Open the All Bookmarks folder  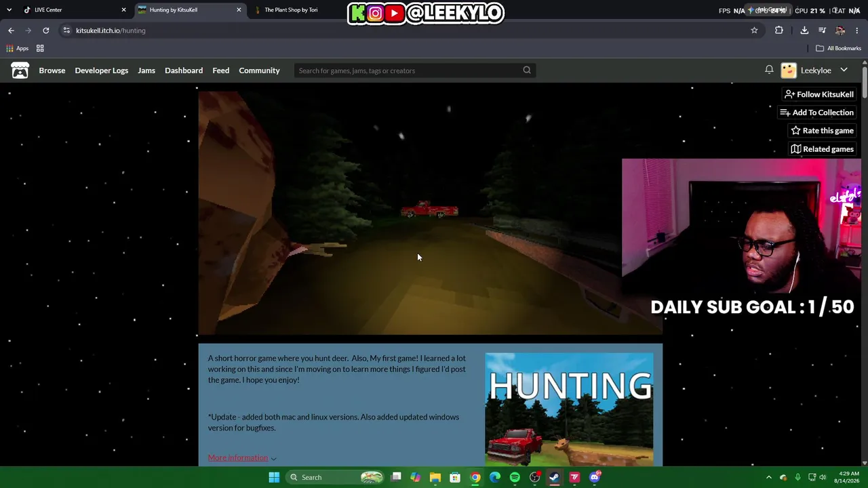point(838,48)
